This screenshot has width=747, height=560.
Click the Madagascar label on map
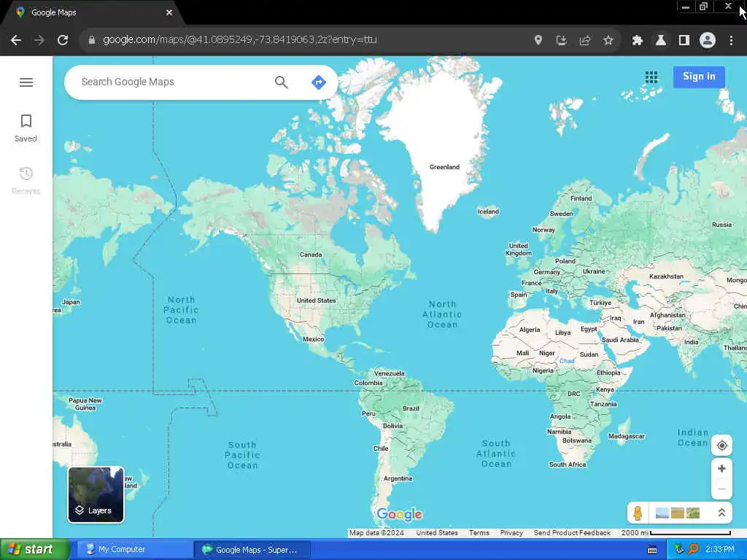[x=626, y=436]
